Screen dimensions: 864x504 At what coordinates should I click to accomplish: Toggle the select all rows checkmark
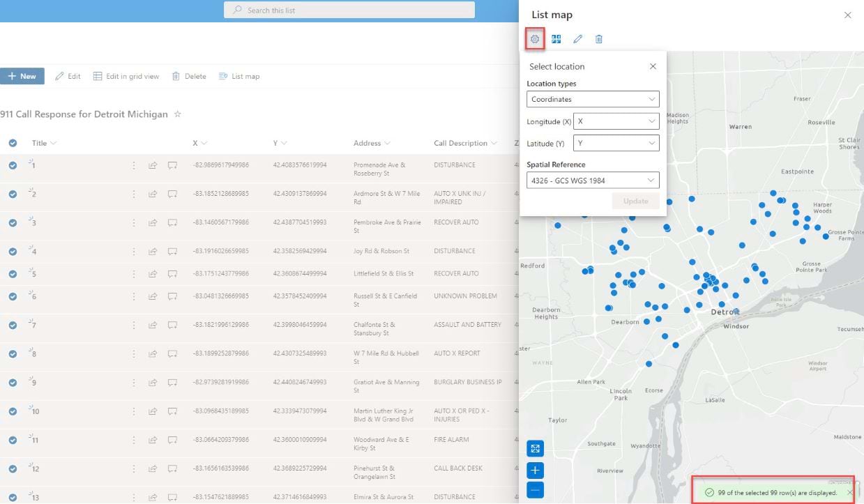pyautogui.click(x=13, y=143)
